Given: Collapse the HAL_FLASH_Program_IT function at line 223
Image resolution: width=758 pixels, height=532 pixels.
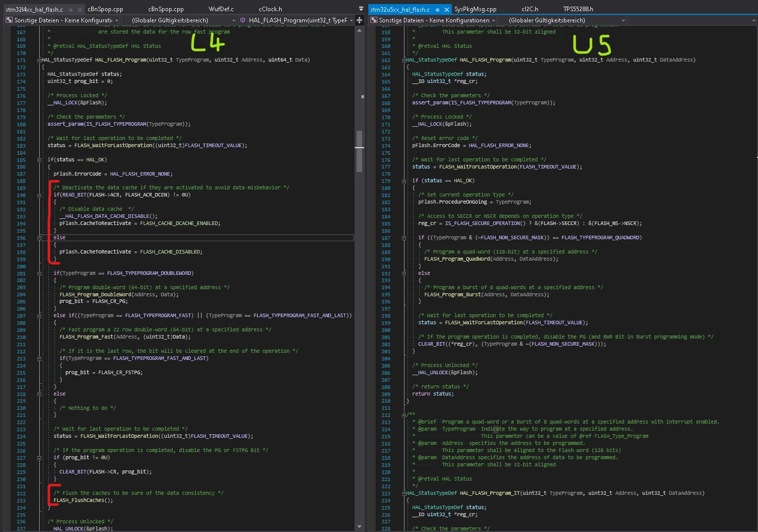Looking at the screenshot, I should (x=404, y=493).
